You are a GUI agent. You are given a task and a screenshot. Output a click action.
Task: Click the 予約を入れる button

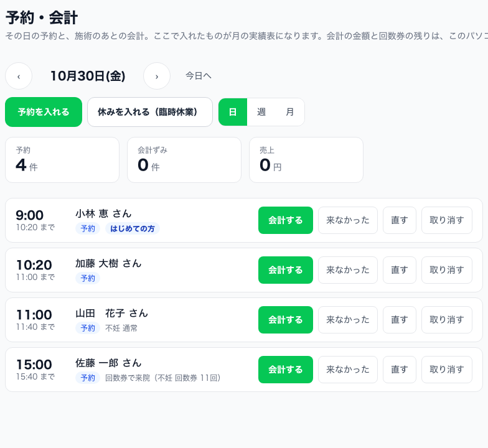[x=44, y=112]
